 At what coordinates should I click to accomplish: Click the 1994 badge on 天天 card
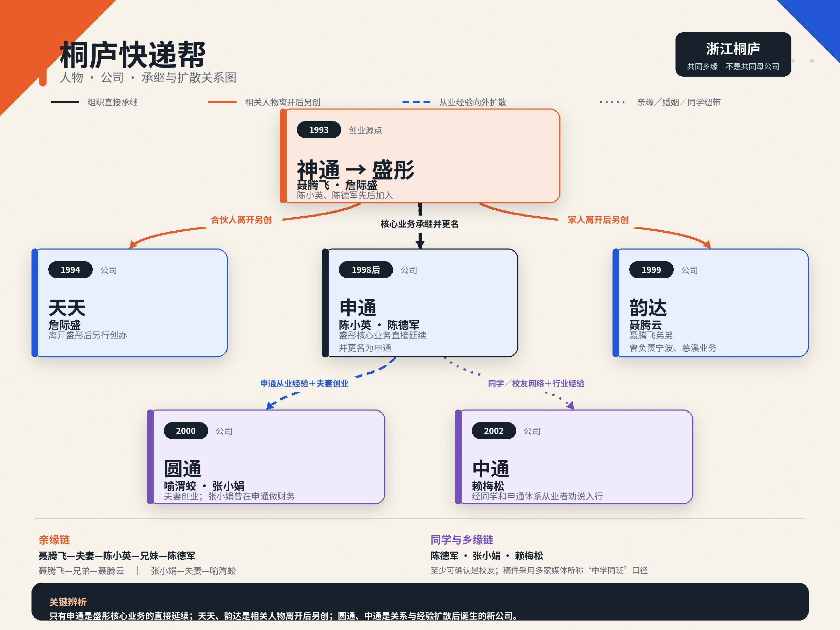coord(70,270)
